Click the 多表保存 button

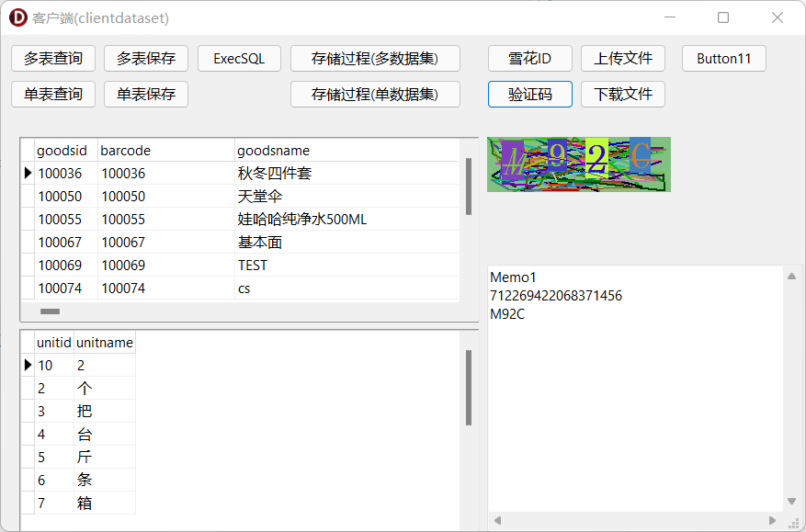(x=146, y=59)
